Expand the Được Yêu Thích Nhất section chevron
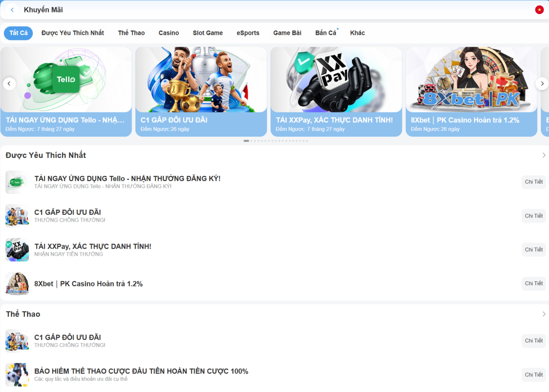549x392 pixels. tap(544, 155)
